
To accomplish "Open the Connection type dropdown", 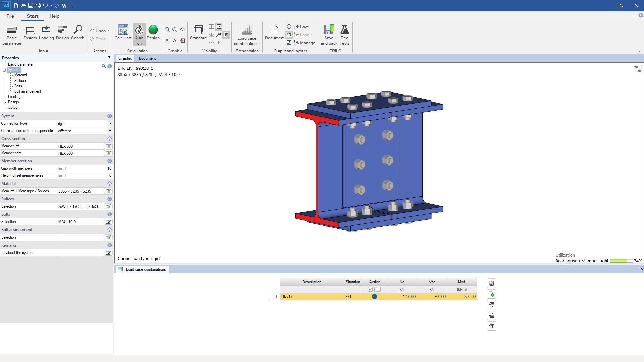I will point(110,124).
